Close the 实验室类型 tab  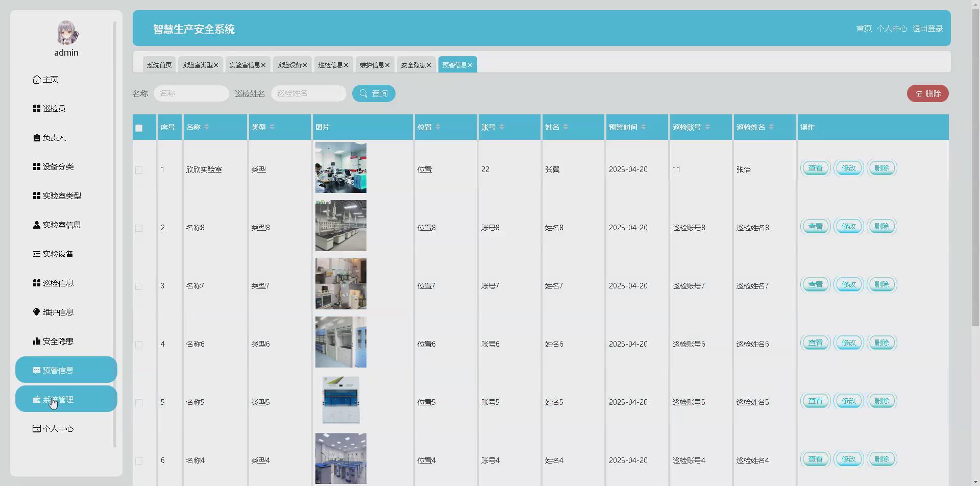(216, 65)
